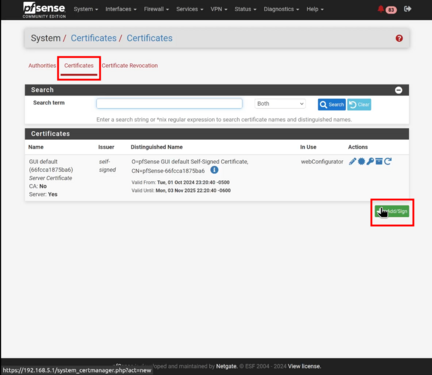
Task: Click the certificate info icon
Action: click(214, 170)
